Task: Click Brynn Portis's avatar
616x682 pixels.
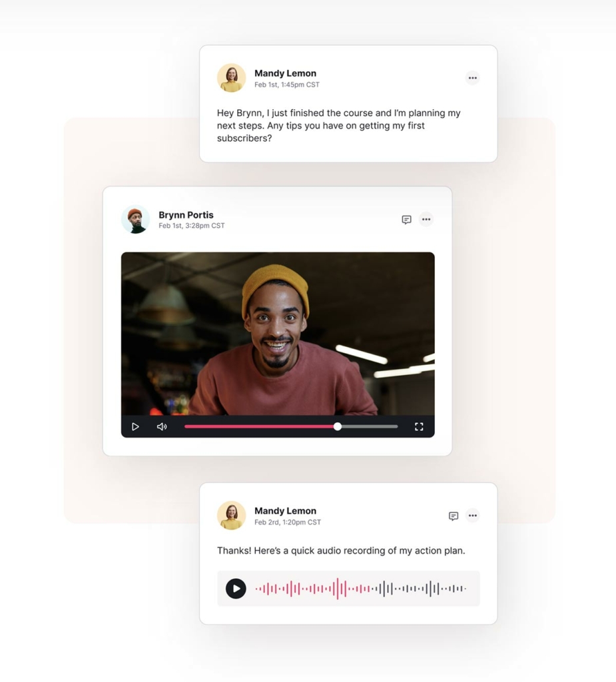Action: tap(136, 219)
